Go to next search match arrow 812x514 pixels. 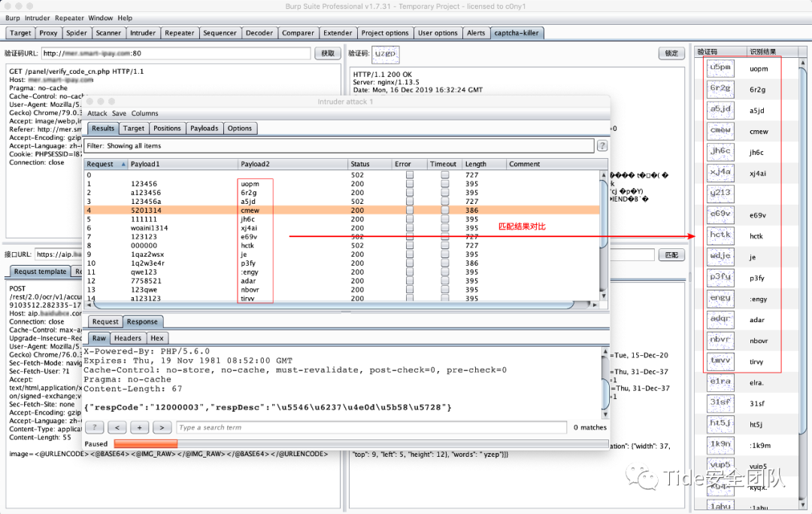162,427
